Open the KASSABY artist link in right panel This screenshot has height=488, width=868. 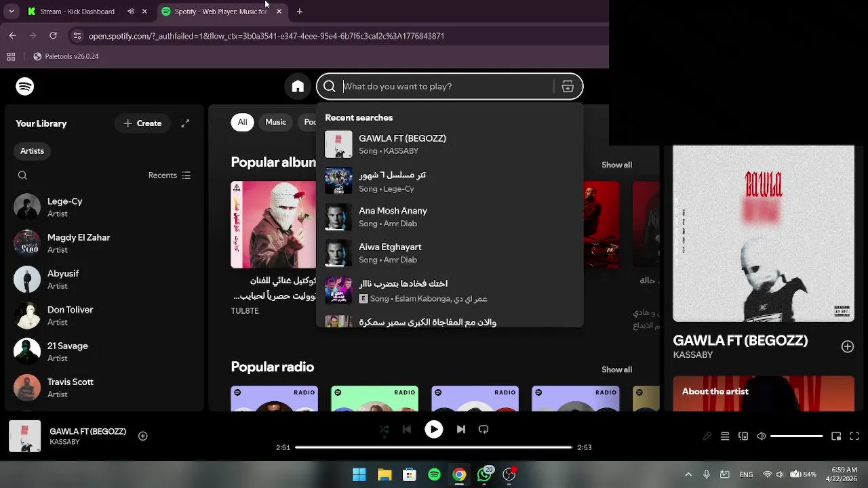click(693, 355)
